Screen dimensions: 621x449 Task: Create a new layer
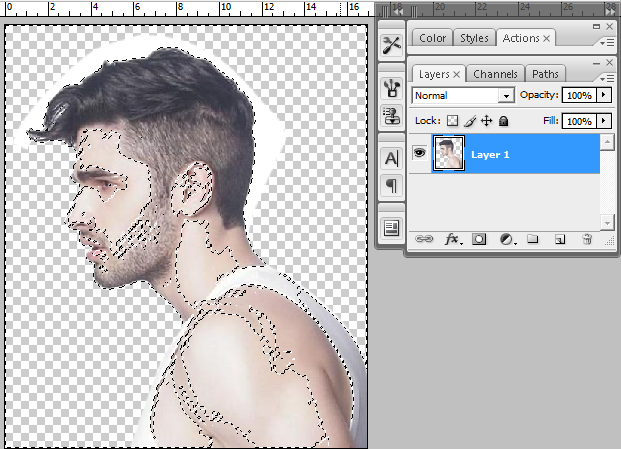coord(560,239)
